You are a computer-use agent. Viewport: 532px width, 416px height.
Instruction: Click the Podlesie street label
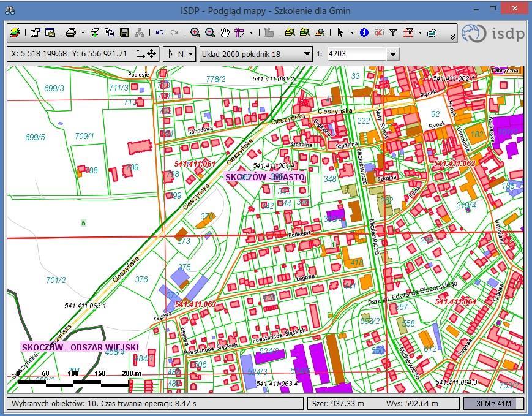[x=138, y=74]
